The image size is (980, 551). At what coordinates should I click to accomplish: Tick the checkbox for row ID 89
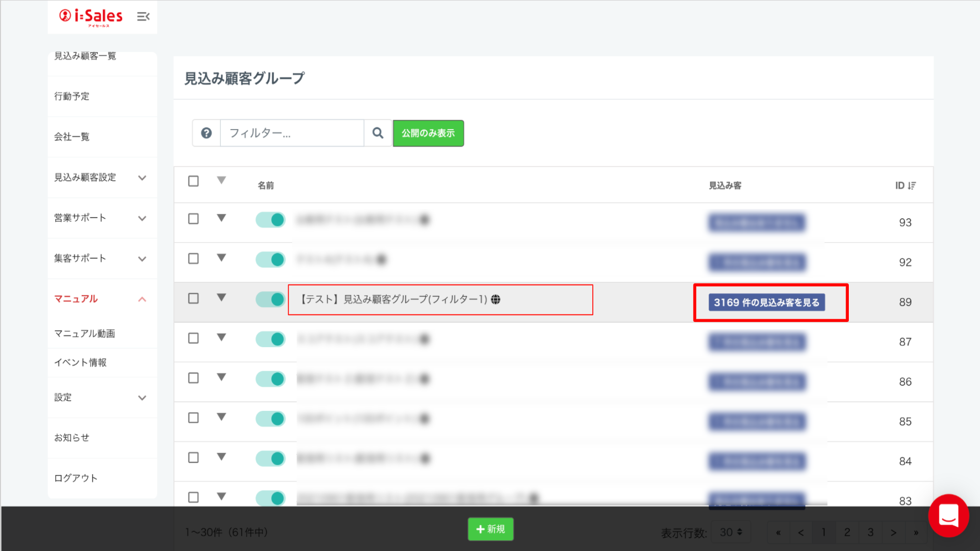[193, 299]
